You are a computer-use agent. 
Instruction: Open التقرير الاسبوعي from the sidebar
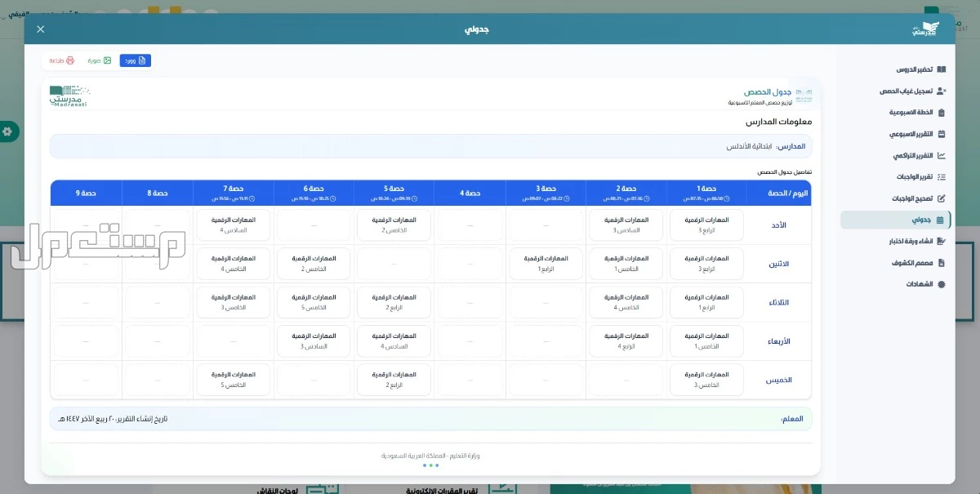[x=911, y=134]
